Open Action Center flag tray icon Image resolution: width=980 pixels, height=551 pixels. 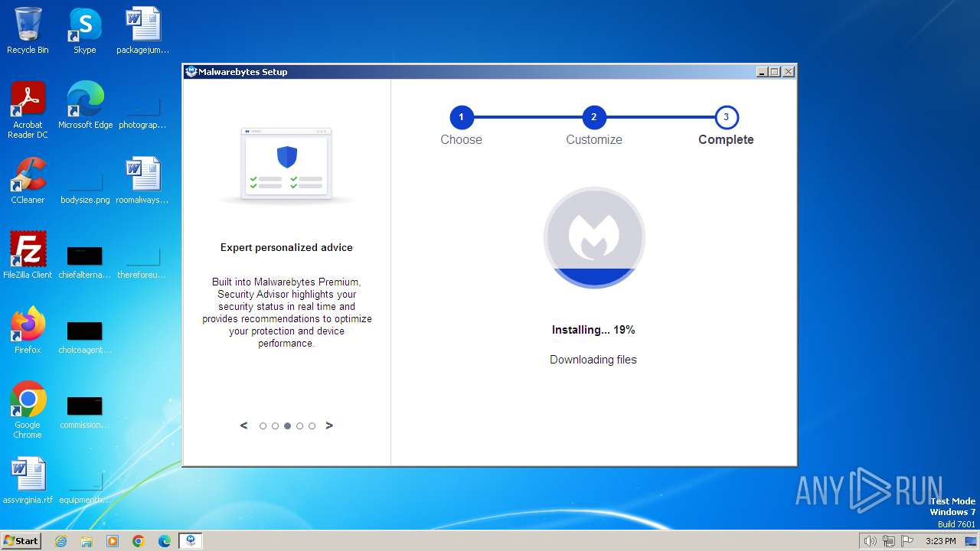click(x=907, y=541)
